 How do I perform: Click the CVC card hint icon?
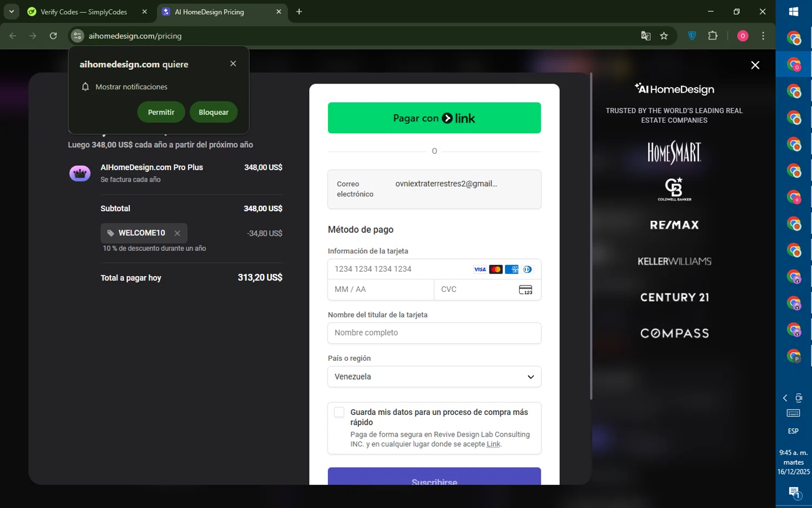coord(526,290)
